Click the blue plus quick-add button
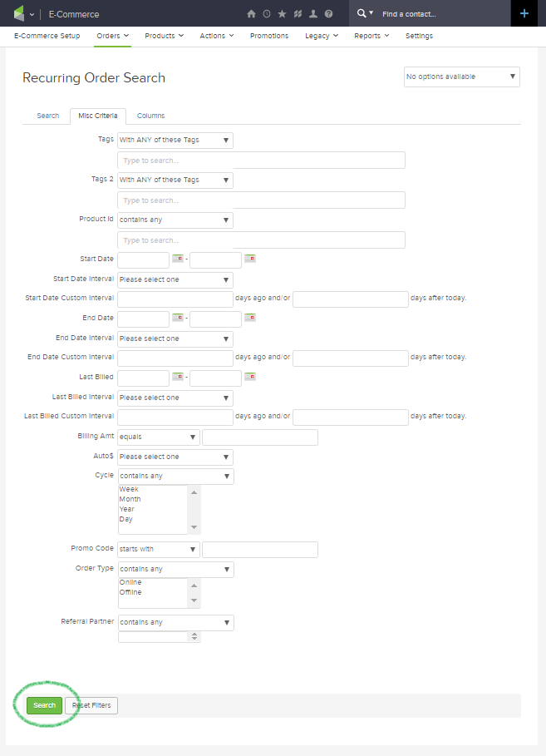 point(524,13)
